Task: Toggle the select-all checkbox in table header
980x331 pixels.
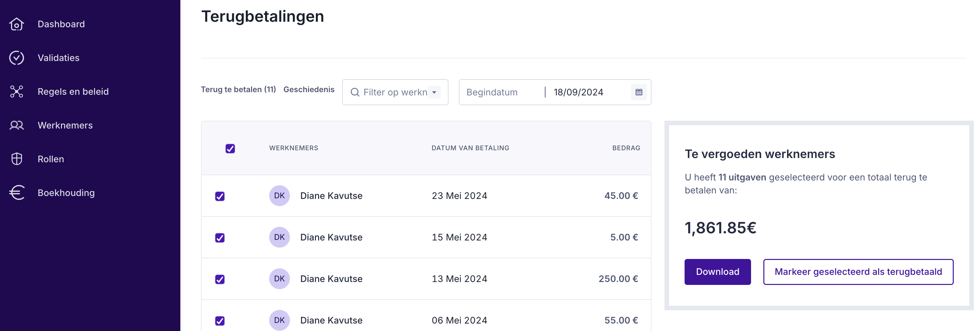Action: tap(230, 149)
